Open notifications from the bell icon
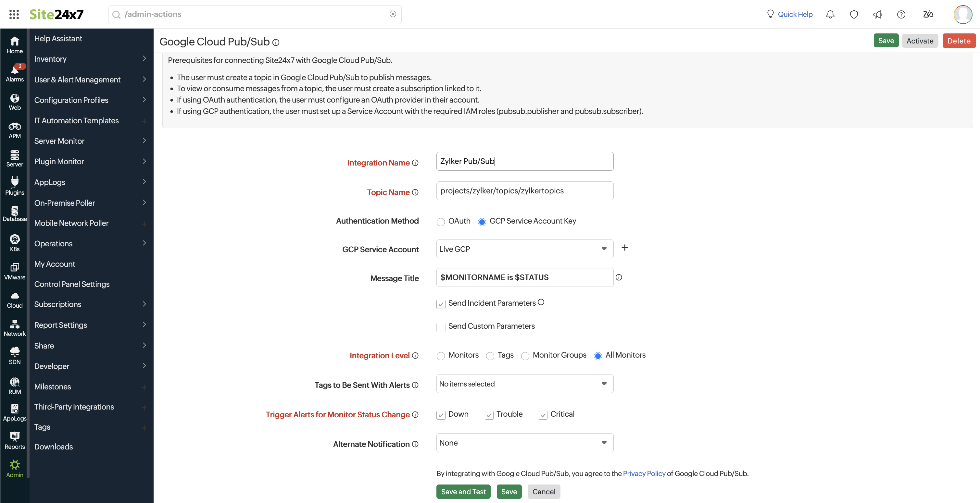980x503 pixels. pos(830,14)
